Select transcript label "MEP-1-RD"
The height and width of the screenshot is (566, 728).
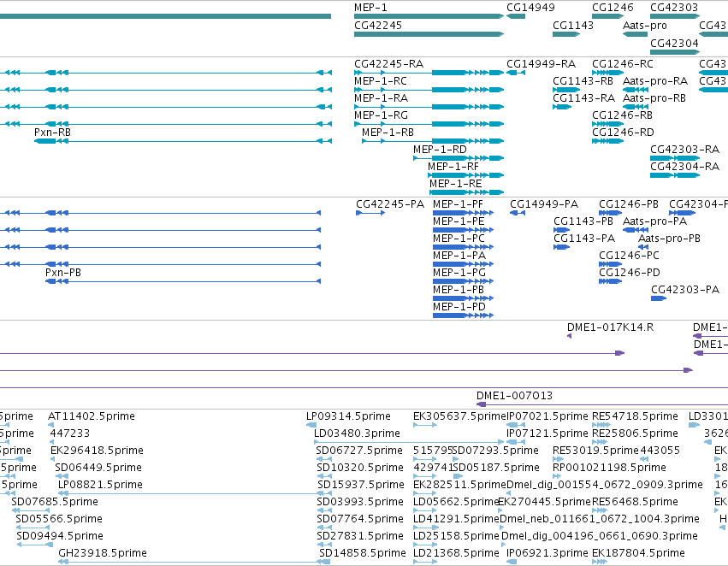click(441, 150)
